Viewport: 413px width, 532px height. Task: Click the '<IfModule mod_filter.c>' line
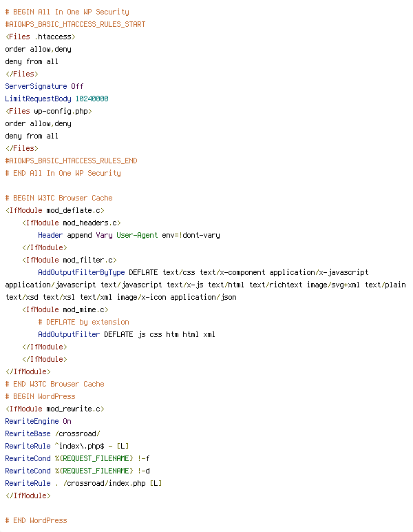pyautogui.click(x=70, y=260)
